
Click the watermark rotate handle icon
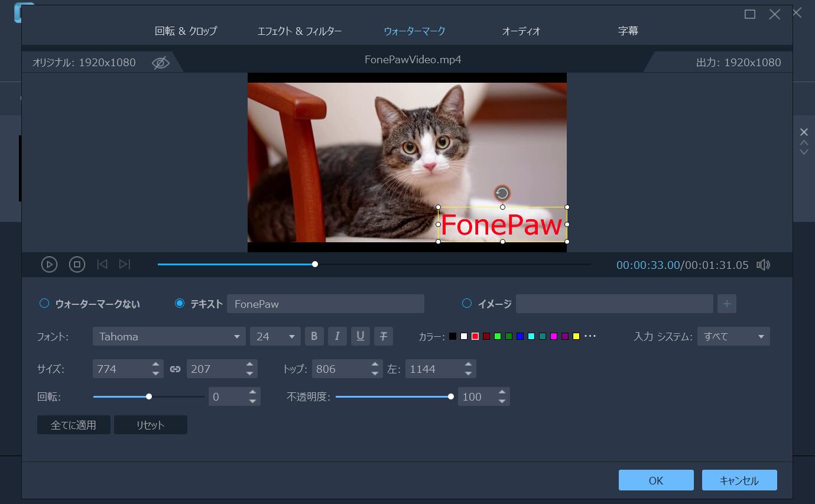pos(502,193)
